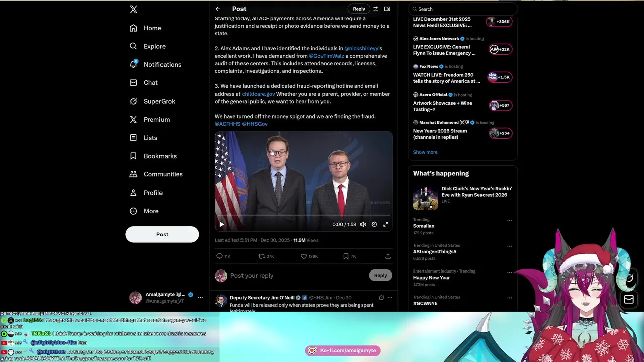This screenshot has height=362, width=644.
Task: Open Premium in the sidebar
Action: [150, 120]
